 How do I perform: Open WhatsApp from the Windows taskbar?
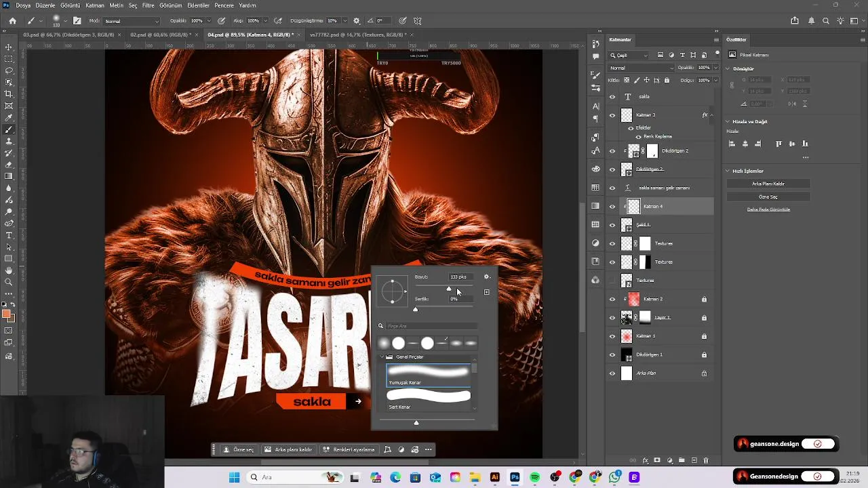tap(614, 477)
